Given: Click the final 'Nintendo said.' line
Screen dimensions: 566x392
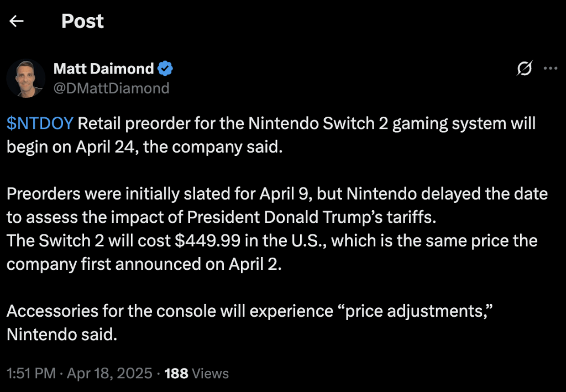Looking at the screenshot, I should click(62, 334).
